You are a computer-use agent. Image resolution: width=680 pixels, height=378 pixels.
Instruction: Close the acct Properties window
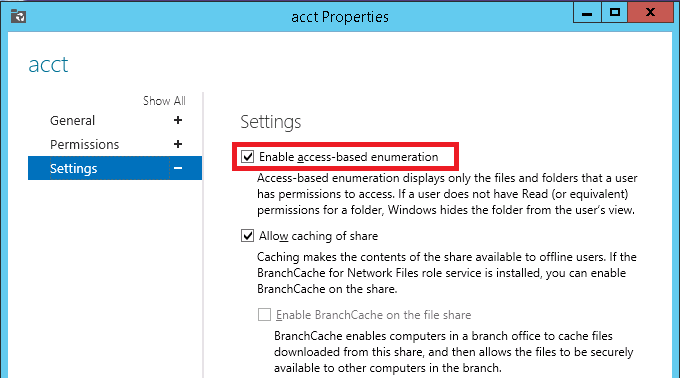coord(651,13)
